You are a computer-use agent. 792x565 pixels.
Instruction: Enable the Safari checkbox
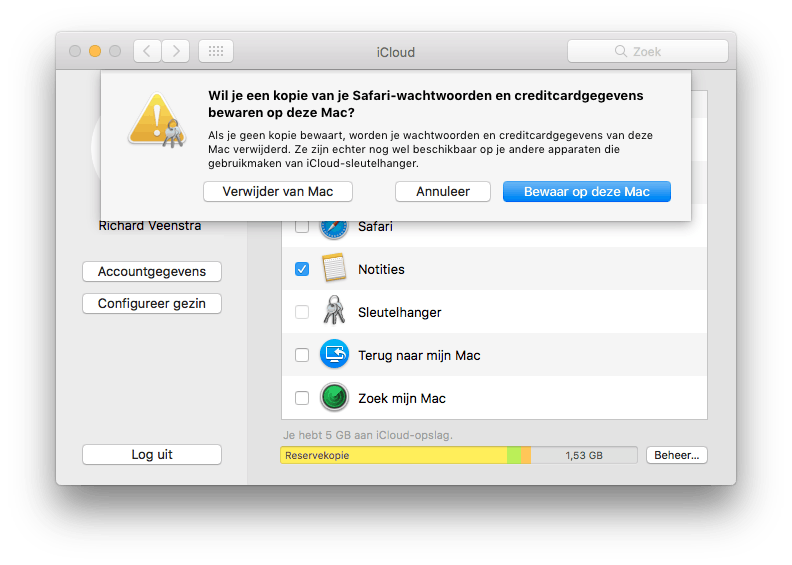[x=302, y=227]
